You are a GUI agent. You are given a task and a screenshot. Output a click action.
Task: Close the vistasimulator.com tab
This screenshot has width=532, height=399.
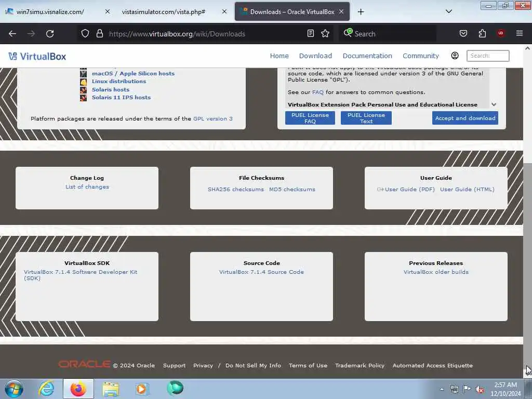click(x=224, y=11)
